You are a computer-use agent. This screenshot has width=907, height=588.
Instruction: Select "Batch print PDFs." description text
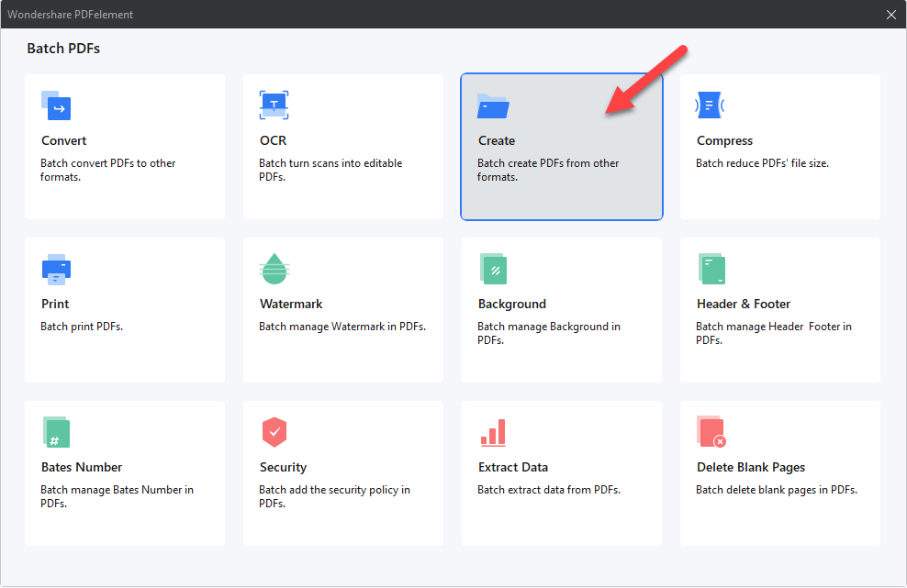click(82, 327)
